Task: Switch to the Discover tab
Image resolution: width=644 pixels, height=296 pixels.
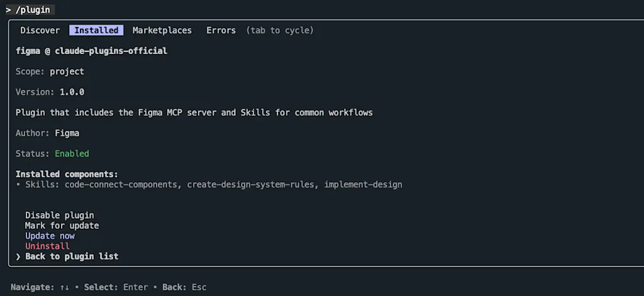Action: coord(40,30)
